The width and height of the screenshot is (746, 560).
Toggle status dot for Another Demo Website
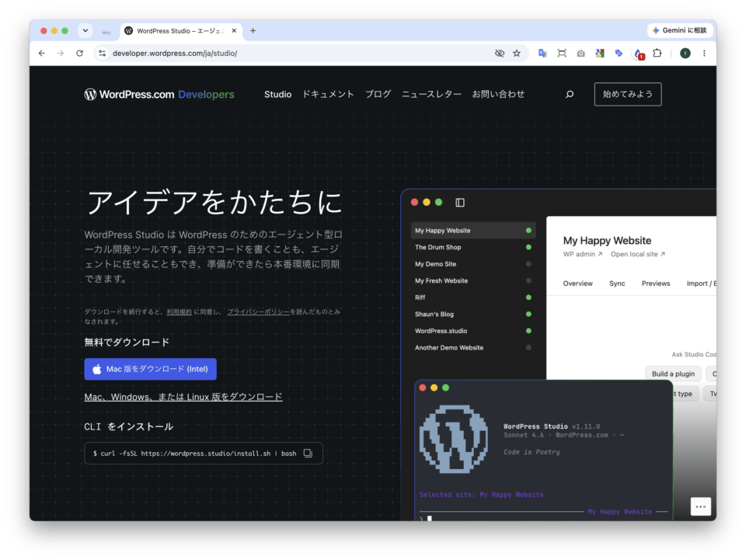[528, 347]
